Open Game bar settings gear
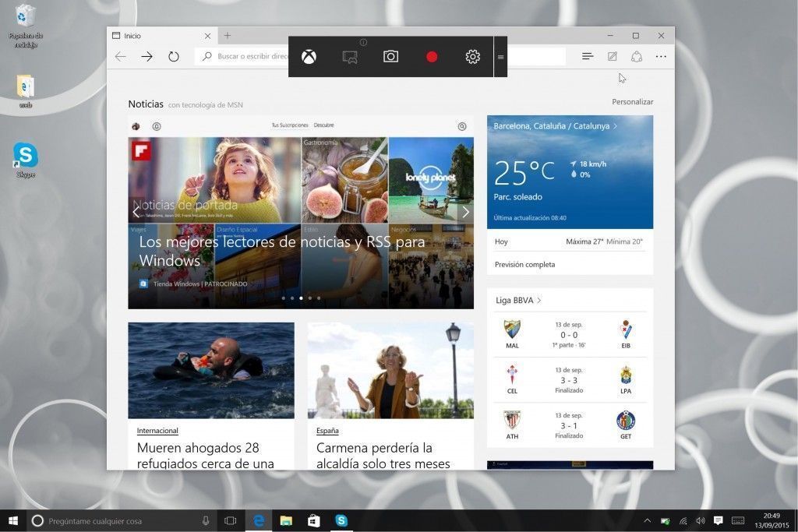Image resolution: width=798 pixels, height=532 pixels. 472,56
